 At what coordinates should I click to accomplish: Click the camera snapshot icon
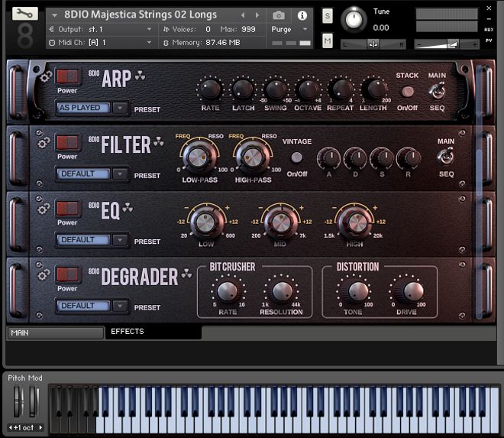279,15
